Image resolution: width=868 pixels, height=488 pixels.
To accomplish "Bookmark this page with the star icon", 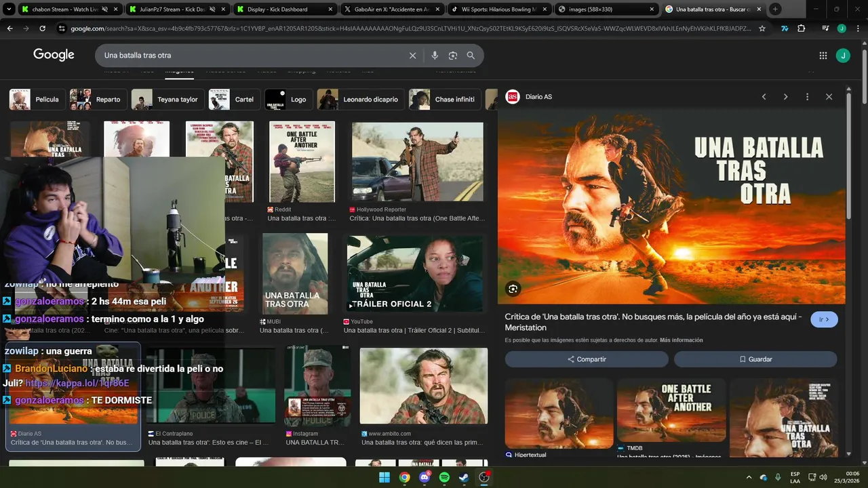I will [762, 28].
